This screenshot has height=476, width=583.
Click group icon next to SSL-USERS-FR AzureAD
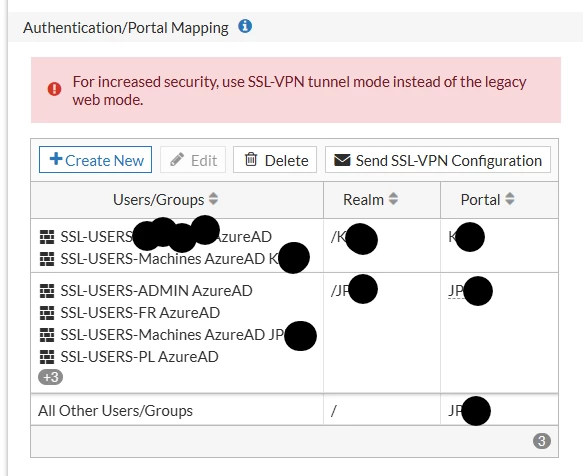pos(47,313)
